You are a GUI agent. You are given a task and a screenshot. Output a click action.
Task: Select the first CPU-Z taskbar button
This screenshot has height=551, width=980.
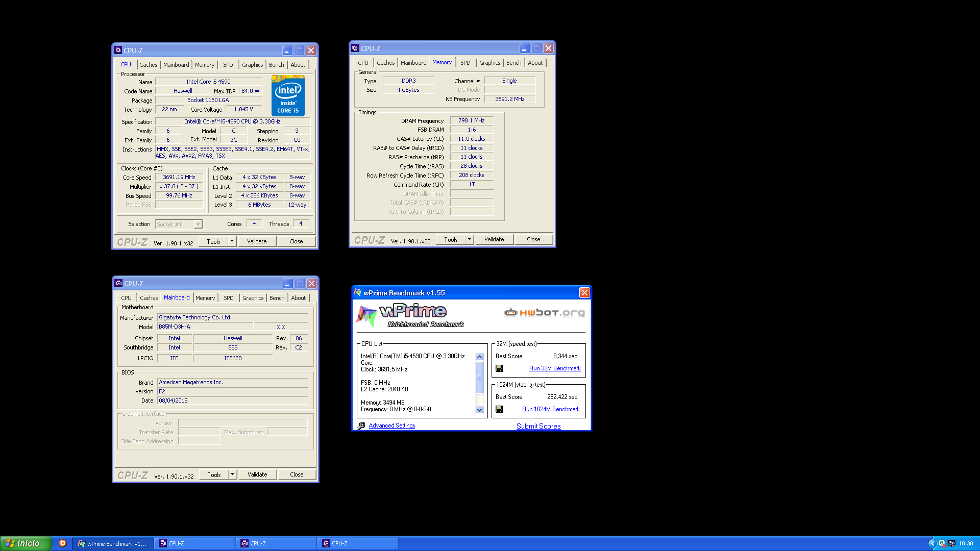pos(194,543)
